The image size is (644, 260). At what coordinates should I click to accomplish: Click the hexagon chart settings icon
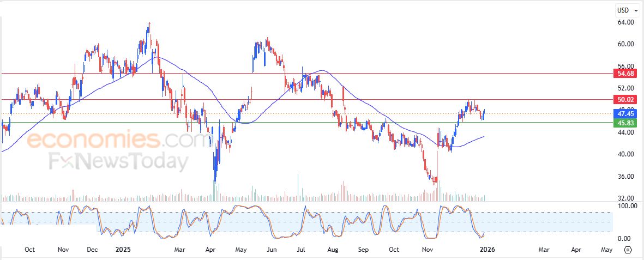pos(628,250)
